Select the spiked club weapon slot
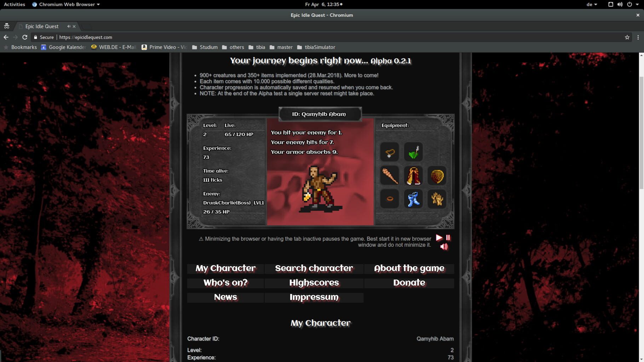The width and height of the screenshot is (644, 362). coord(390,176)
